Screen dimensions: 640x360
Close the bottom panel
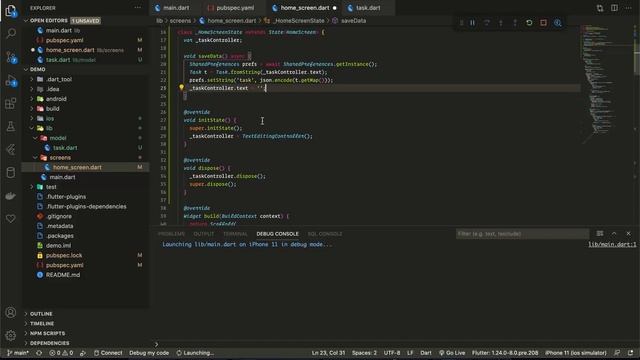629,233
